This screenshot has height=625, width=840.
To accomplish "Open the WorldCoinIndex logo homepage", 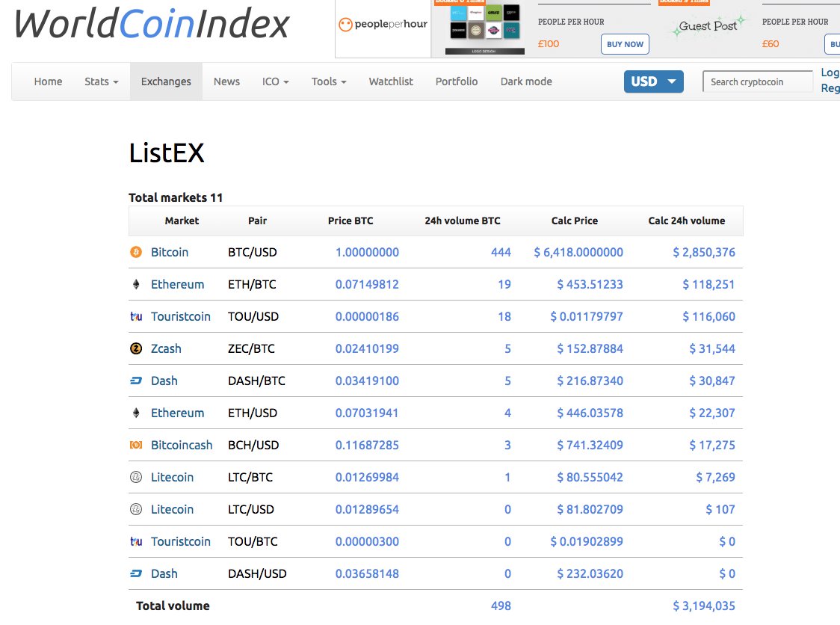I will [x=152, y=24].
